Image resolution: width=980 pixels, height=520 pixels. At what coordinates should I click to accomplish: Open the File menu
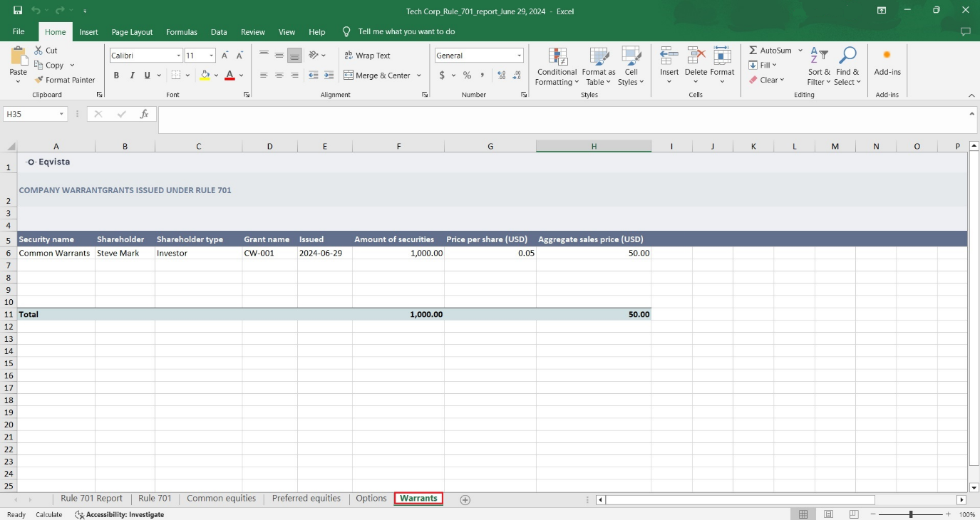pos(19,31)
